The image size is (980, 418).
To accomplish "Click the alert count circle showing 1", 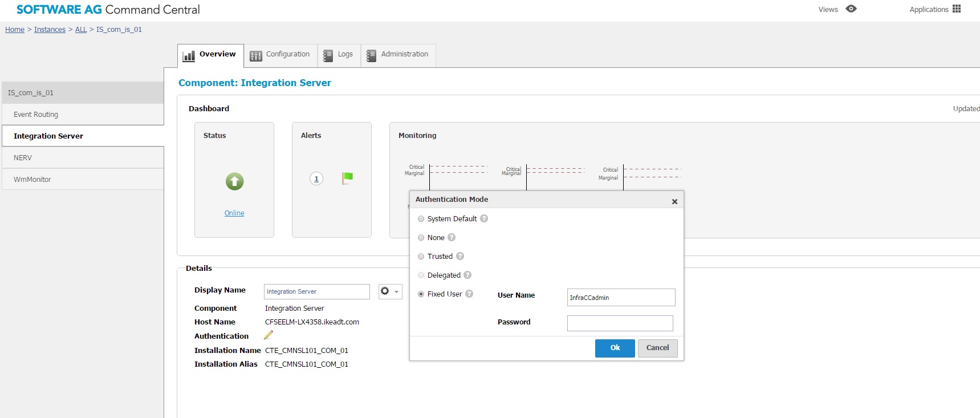I will (x=316, y=178).
